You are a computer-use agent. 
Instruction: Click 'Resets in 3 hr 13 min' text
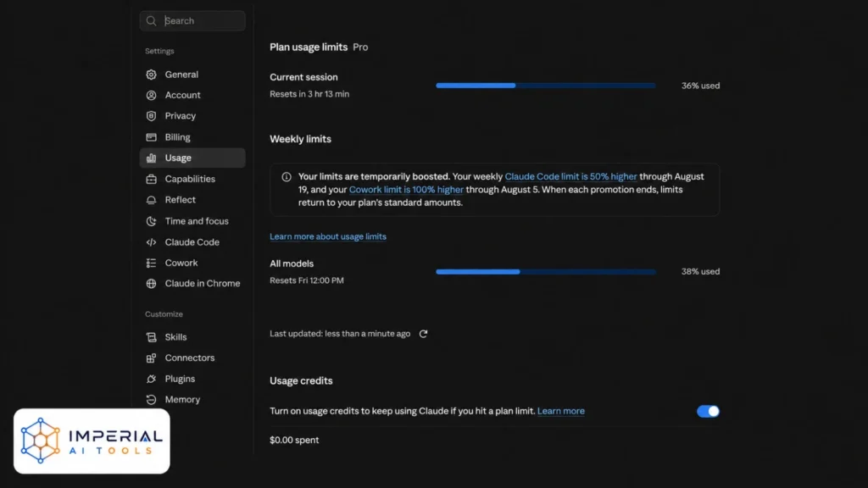[309, 94]
